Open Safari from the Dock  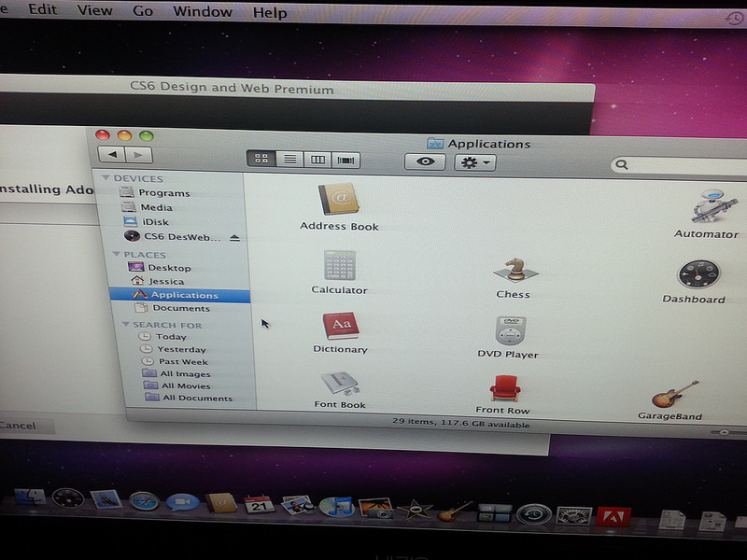click(x=144, y=501)
